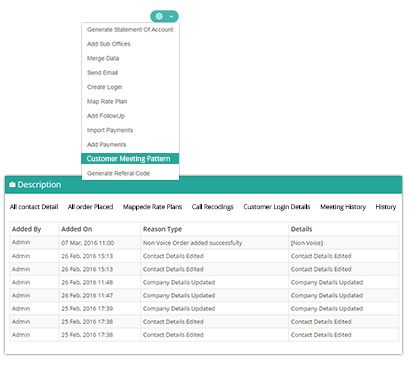Switch to Call Recodings tab
Viewport: 410px width, 372px height.
coord(212,207)
